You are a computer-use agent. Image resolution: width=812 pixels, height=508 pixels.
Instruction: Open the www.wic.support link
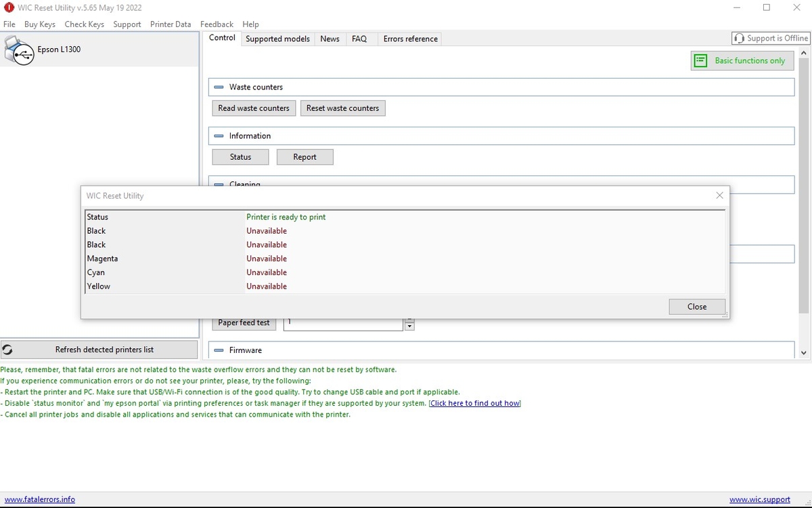(x=760, y=500)
